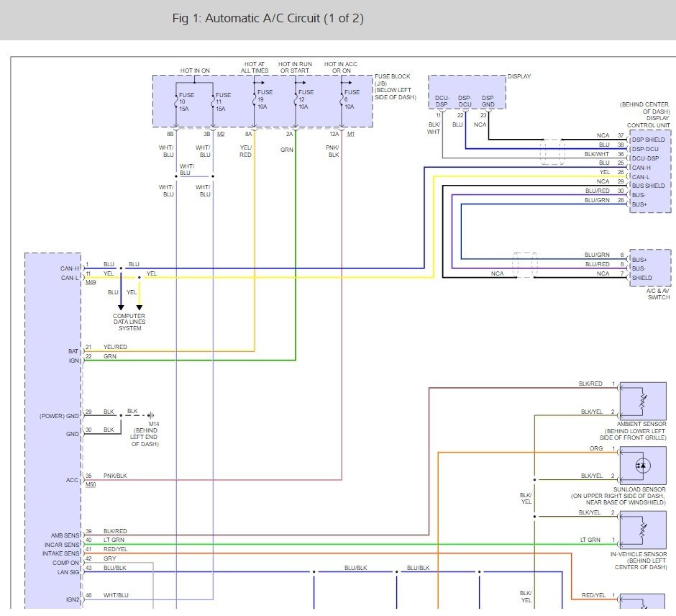
Task: Click the 'HOT IN RUN OR START' label
Action: [295, 68]
